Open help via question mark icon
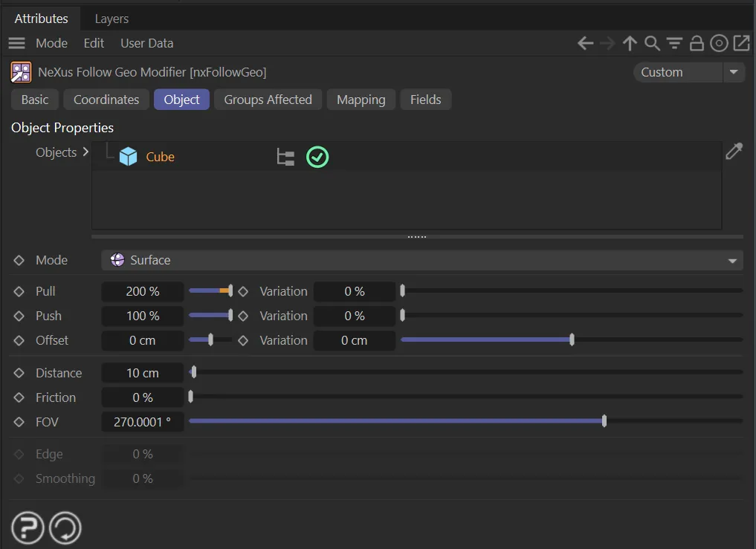Viewport: 756px width, 549px height. click(x=28, y=529)
